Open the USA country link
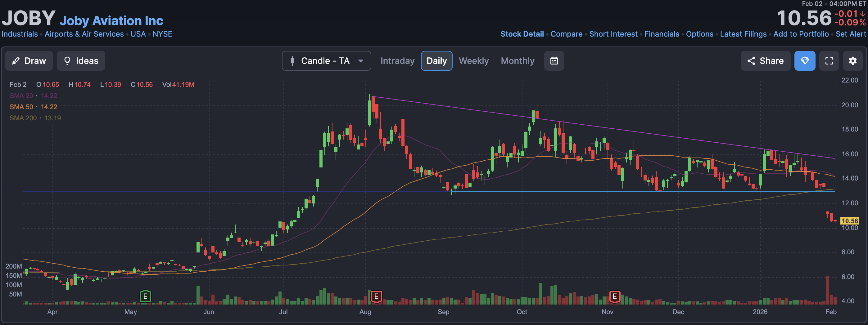868x325 pixels. point(138,34)
